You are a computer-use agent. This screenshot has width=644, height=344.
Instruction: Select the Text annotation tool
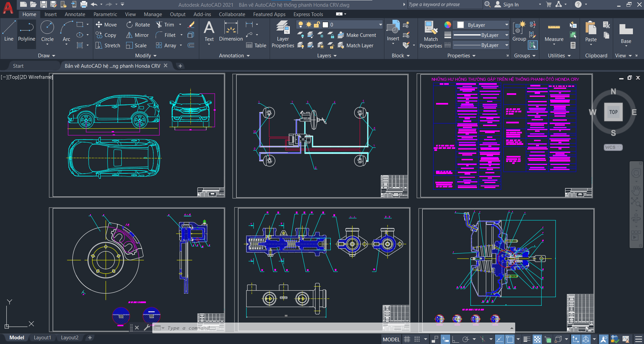[x=209, y=31]
